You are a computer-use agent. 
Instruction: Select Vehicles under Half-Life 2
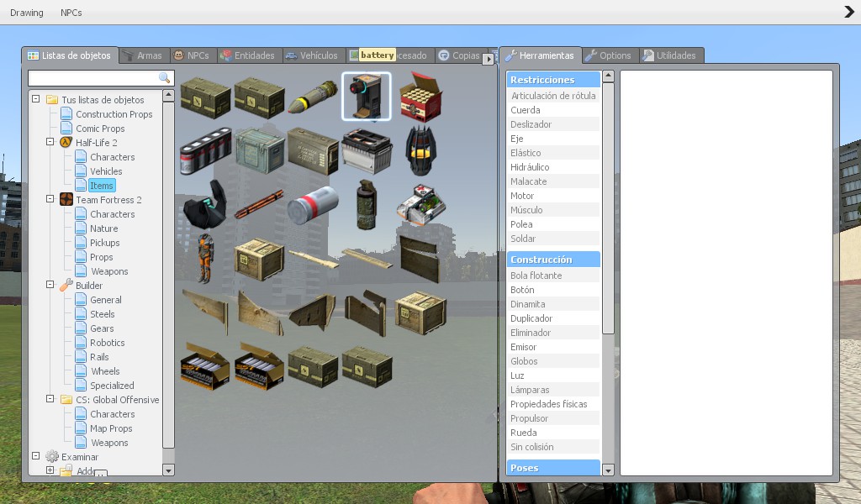pyautogui.click(x=106, y=171)
